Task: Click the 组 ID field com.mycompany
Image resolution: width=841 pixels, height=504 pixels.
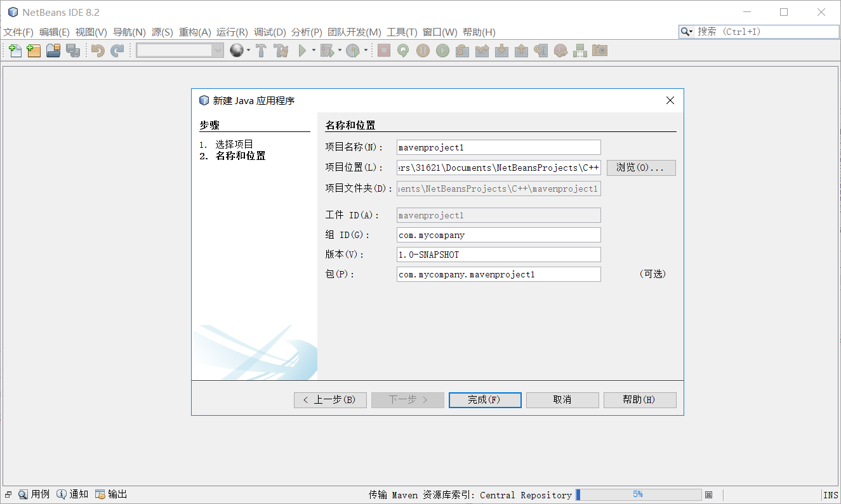Action: (x=499, y=235)
